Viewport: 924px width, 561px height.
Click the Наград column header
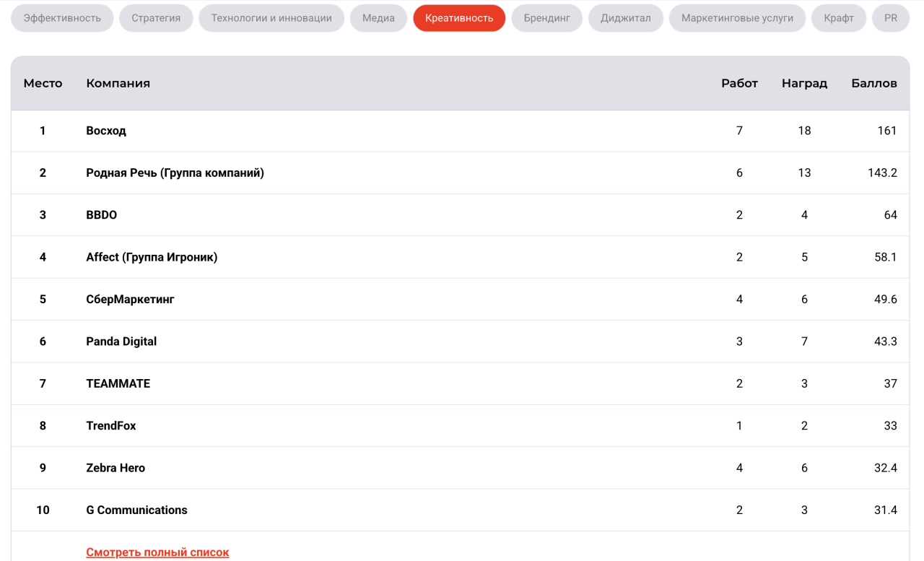click(804, 83)
